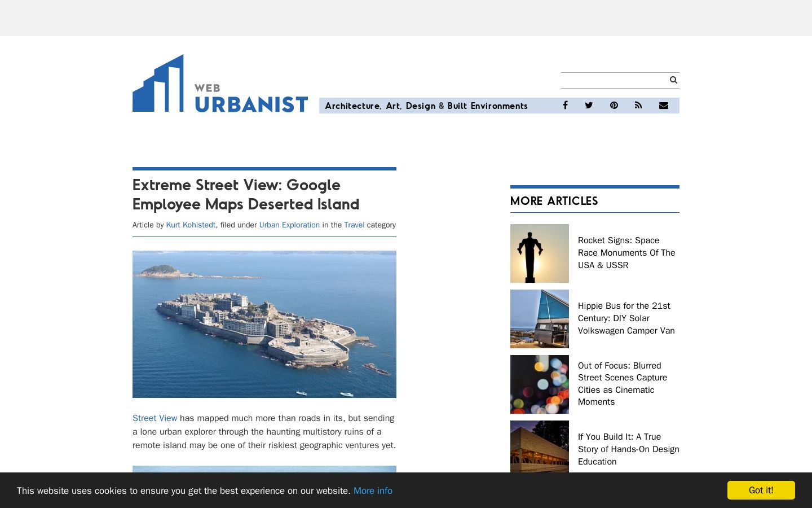Read Hippie Bus DIY Solar Camper article
Image resolution: width=812 pixels, height=508 pixels.
[626, 318]
